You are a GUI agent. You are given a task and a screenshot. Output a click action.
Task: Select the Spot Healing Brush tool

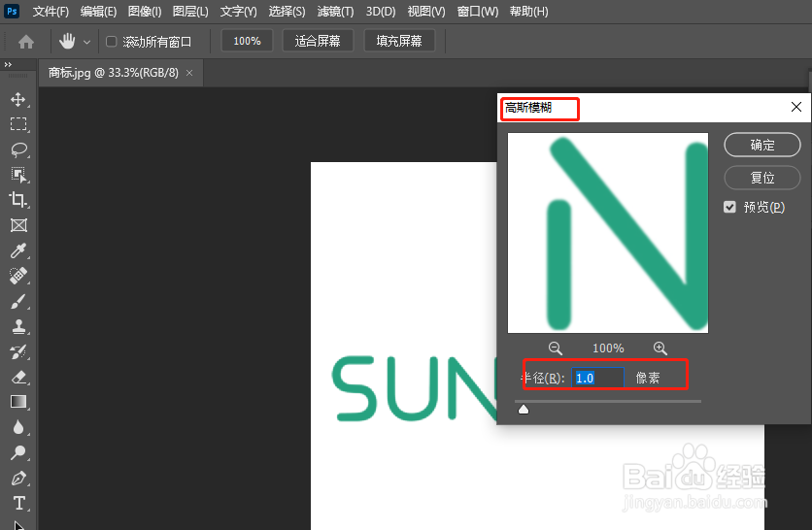click(18, 276)
